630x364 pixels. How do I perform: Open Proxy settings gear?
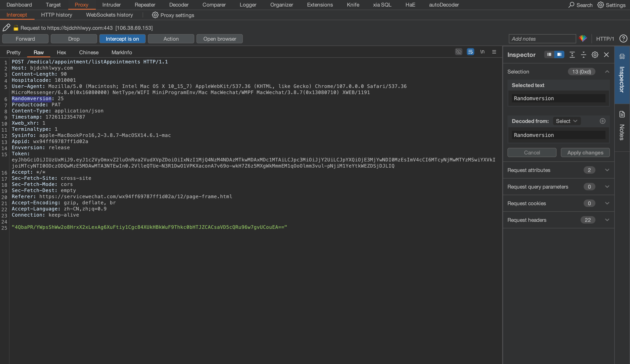pyautogui.click(x=155, y=15)
